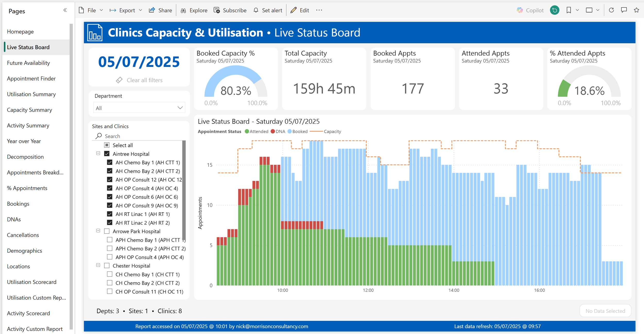
Task: Click the refresh visuals icon in the toolbar
Action: tap(611, 10)
